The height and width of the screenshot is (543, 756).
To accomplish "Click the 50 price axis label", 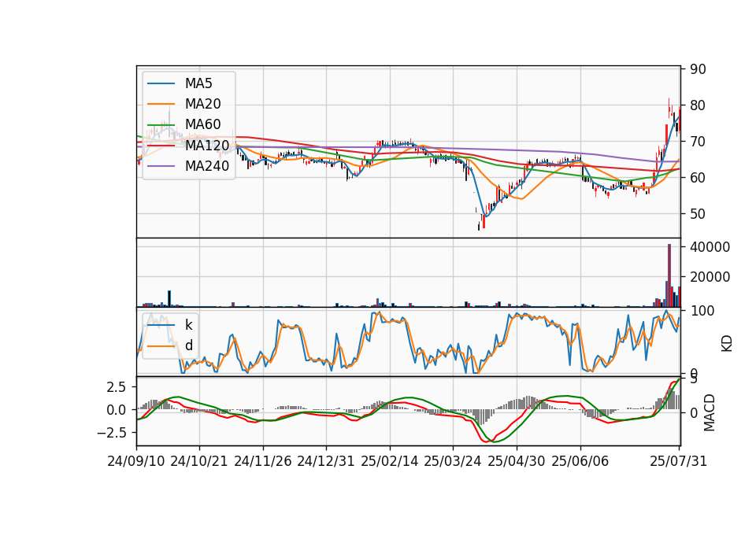I will pyautogui.click(x=698, y=214).
